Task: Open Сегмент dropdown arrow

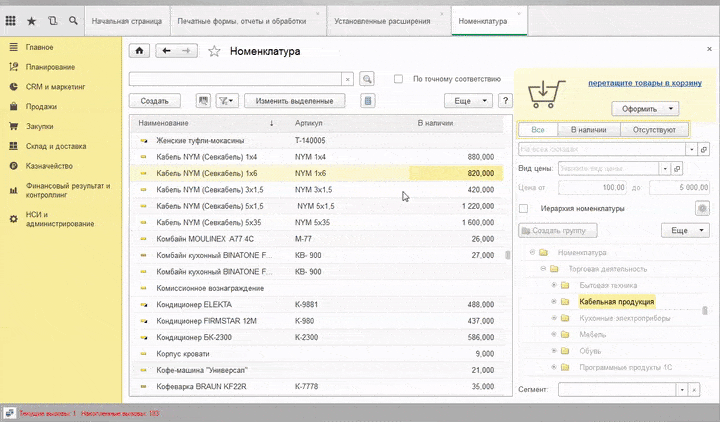Action: pos(682,390)
